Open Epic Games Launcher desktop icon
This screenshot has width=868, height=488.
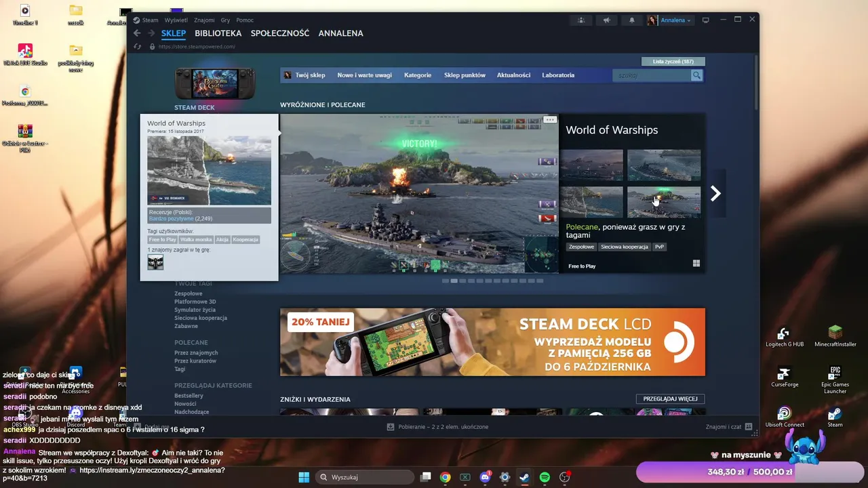pos(835,380)
